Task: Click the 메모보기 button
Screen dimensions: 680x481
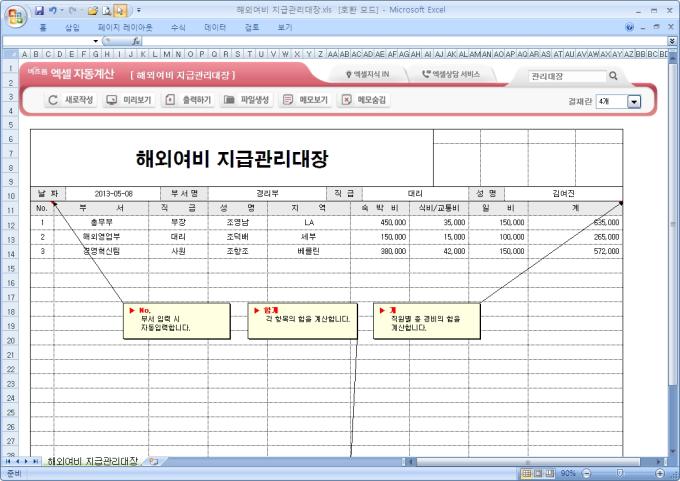Action: point(305,100)
